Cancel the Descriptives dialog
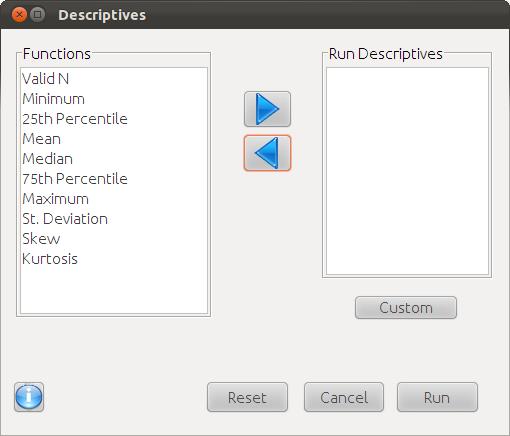The width and height of the screenshot is (510, 436). (x=344, y=397)
